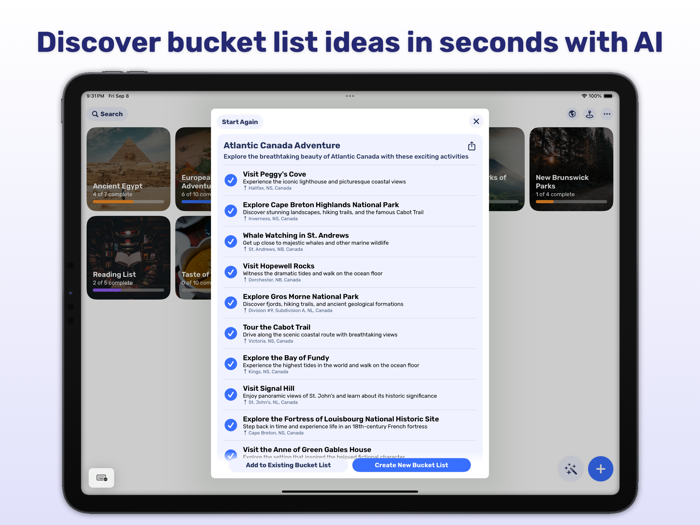The width and height of the screenshot is (700, 525).
Task: Select the St. John's, NL, Canada location
Action: click(271, 402)
